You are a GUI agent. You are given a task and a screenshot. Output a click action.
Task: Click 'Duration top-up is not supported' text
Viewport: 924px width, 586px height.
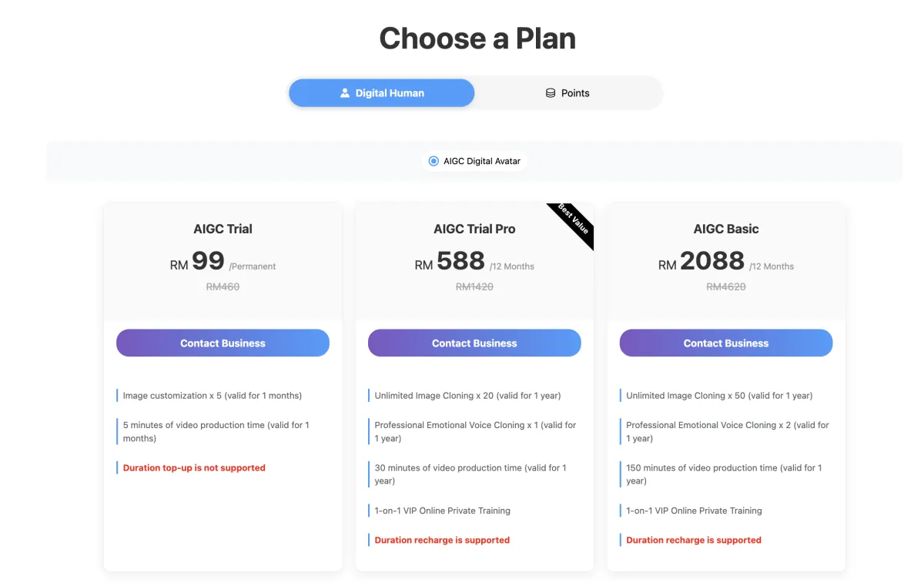click(x=194, y=467)
